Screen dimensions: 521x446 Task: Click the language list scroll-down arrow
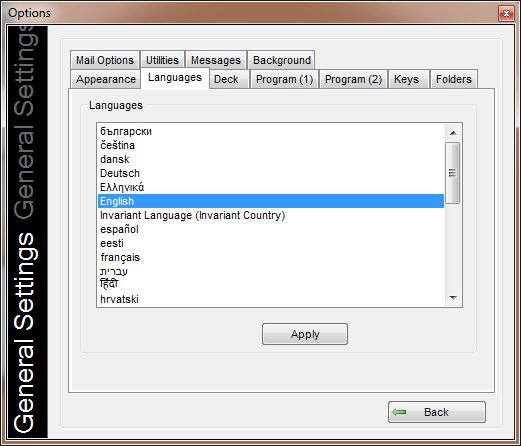click(x=453, y=298)
